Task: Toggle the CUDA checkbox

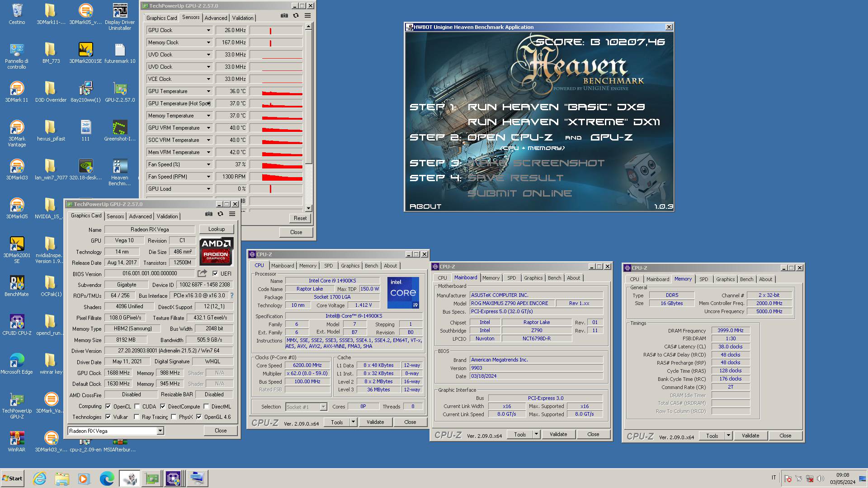Action: (137, 407)
